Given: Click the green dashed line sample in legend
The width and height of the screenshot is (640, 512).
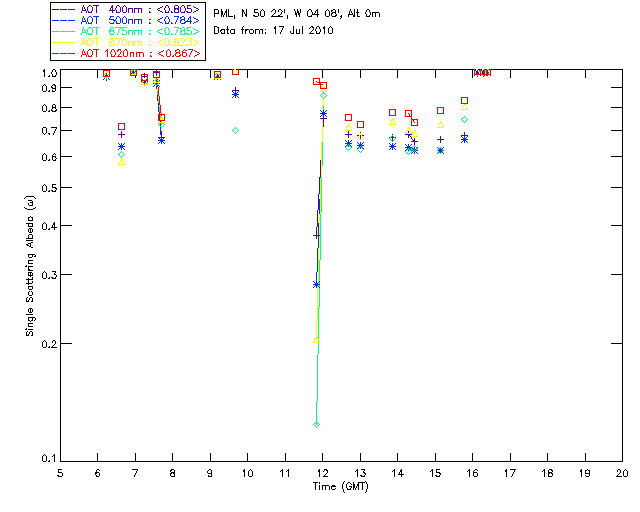Looking at the screenshot, I should [x=64, y=31].
